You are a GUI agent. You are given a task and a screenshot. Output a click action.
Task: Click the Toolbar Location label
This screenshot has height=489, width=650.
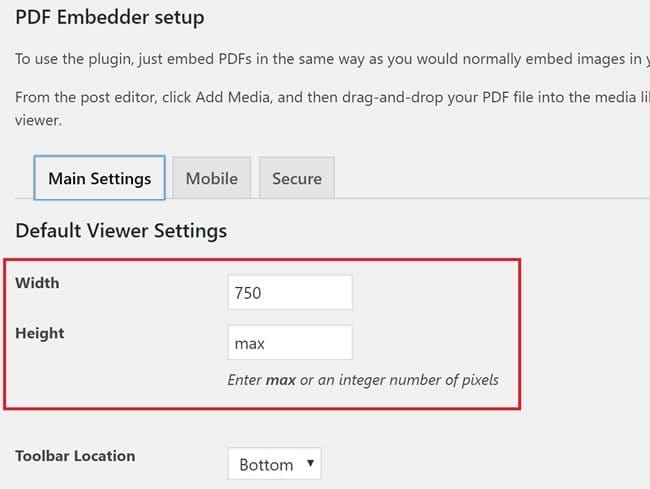75,456
